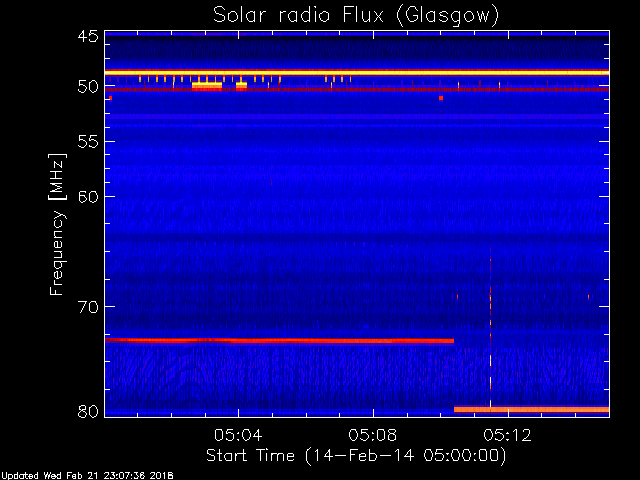Click the '45' frequency tick label
This screenshot has width=640, height=480.
88,37
